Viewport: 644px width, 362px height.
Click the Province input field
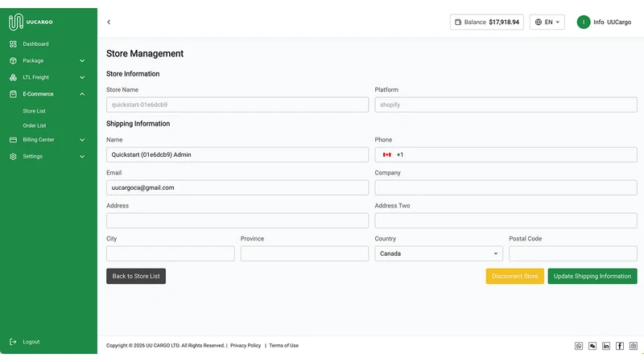point(305,253)
